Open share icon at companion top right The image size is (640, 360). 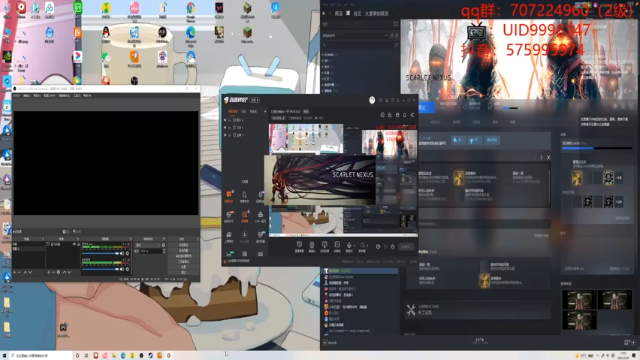tap(412, 115)
